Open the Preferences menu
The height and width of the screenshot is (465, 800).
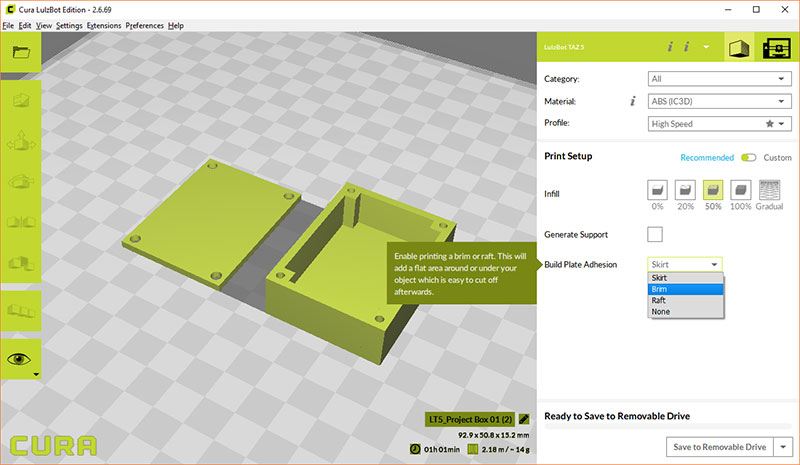144,26
